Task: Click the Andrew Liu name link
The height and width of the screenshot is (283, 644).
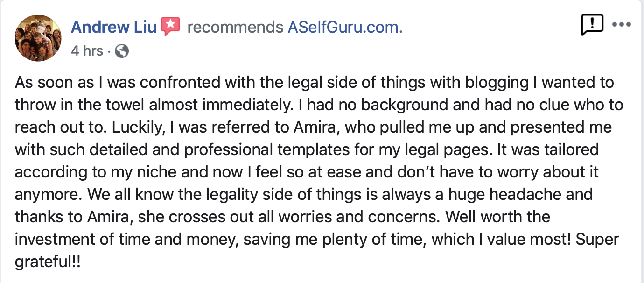Action: 114,27
